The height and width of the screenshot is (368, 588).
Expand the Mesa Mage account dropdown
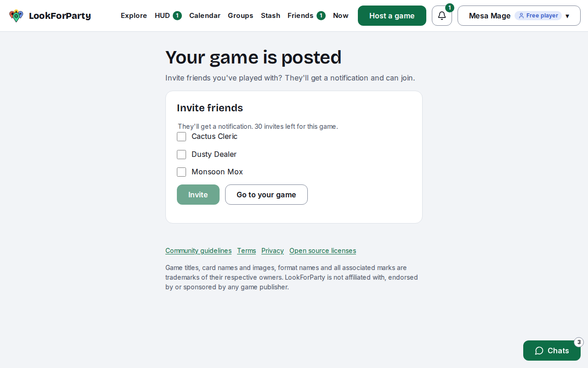click(519, 16)
